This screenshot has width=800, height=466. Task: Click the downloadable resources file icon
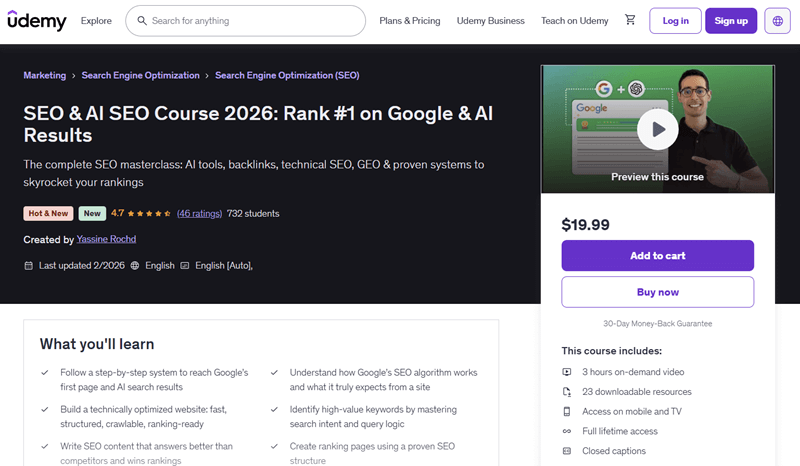click(x=567, y=392)
